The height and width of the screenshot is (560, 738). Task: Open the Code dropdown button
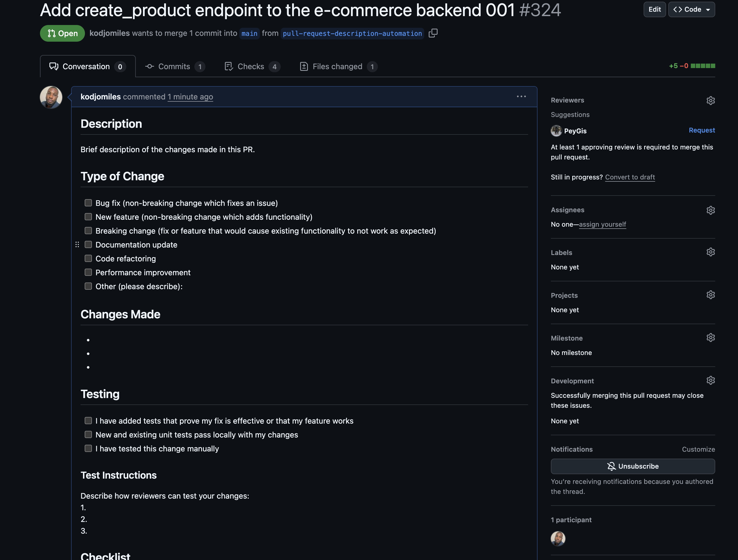pos(691,9)
